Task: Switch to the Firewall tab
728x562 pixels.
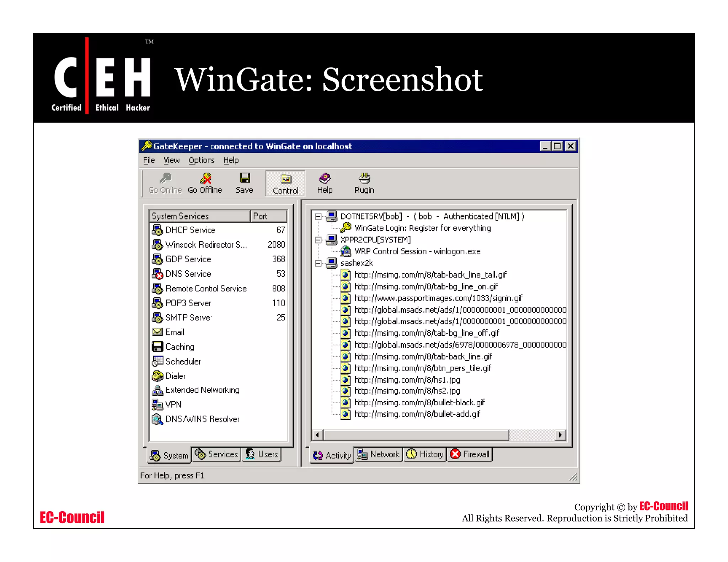Action: coord(470,454)
